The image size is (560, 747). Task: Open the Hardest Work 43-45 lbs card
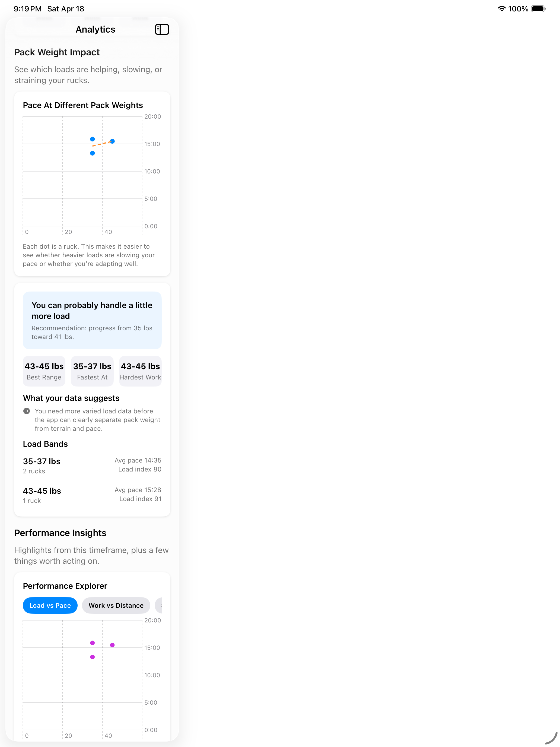click(x=141, y=371)
